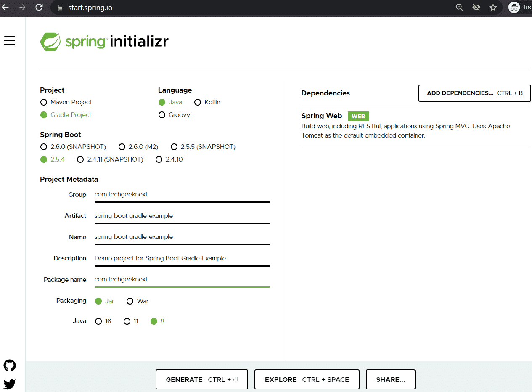Set packaging to Jar

(x=104, y=301)
